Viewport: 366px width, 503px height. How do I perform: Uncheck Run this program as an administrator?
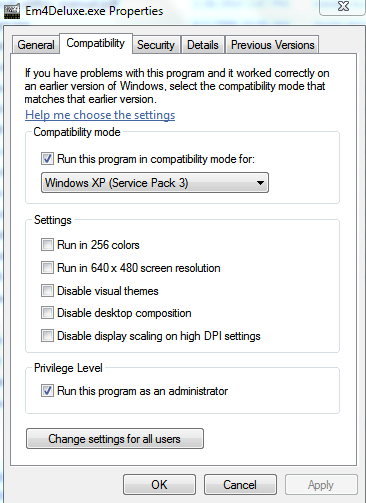47,391
